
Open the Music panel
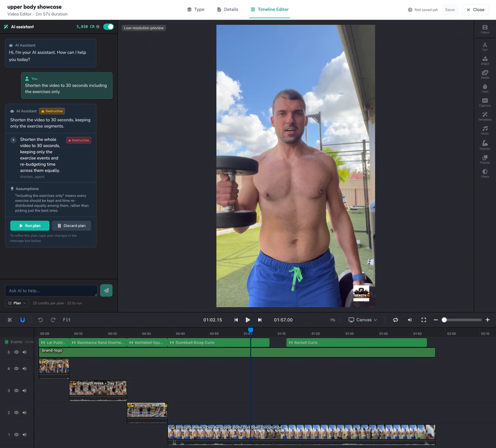tap(485, 130)
